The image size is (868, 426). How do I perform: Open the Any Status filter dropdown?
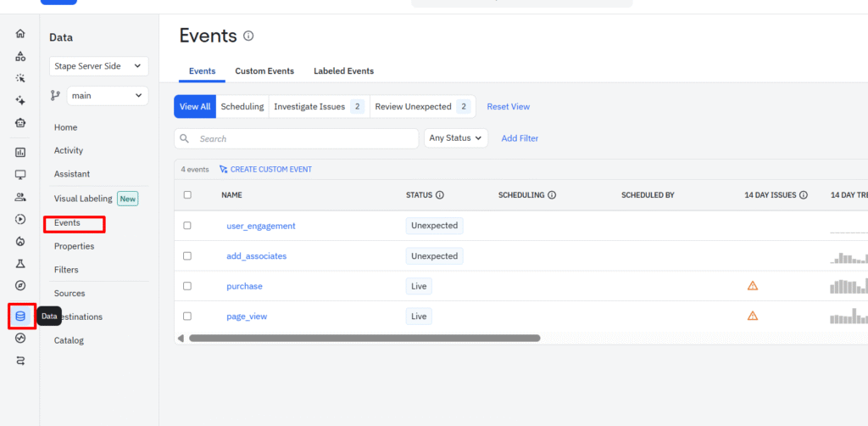click(456, 138)
